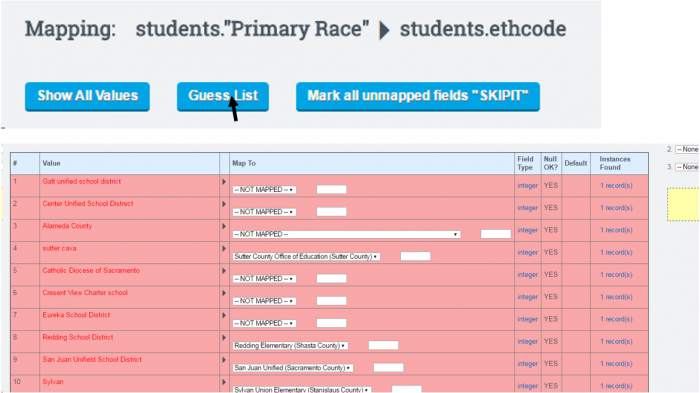700x393 pixels.
Task: Open NOT MAPPED dropdown for Galt row
Action: [x=264, y=190]
